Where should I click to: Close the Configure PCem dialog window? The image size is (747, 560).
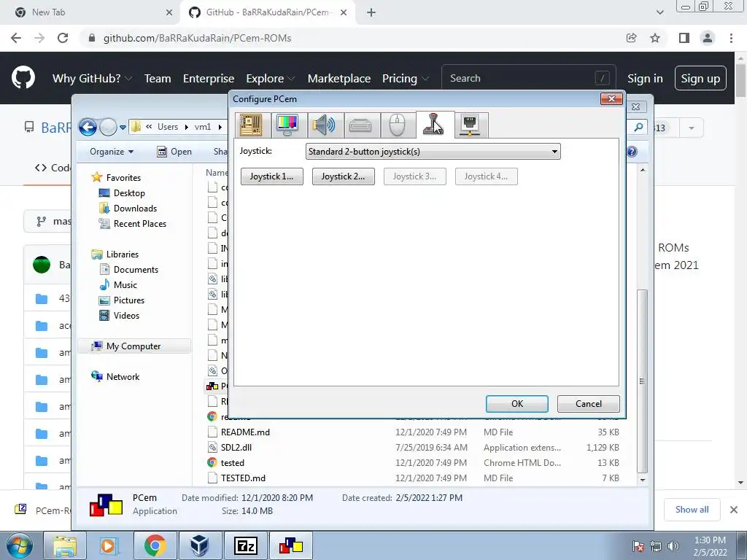611,98
